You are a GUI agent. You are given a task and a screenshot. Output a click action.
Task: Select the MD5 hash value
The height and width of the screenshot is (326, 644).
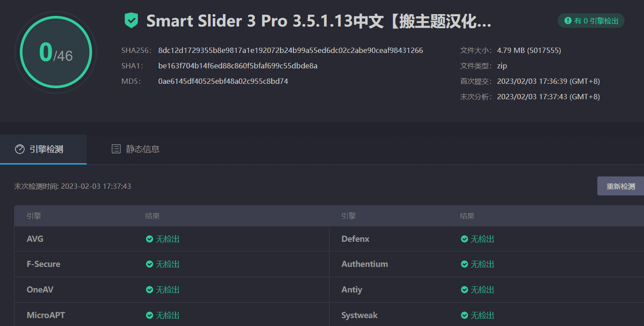223,82
